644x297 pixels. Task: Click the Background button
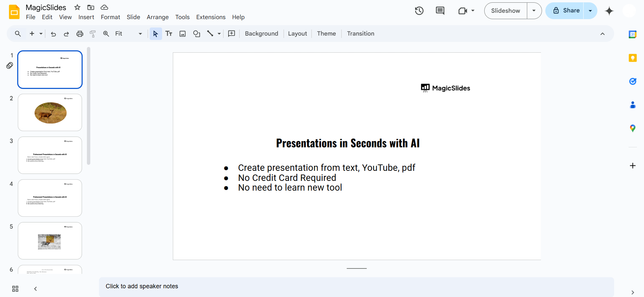pyautogui.click(x=261, y=34)
